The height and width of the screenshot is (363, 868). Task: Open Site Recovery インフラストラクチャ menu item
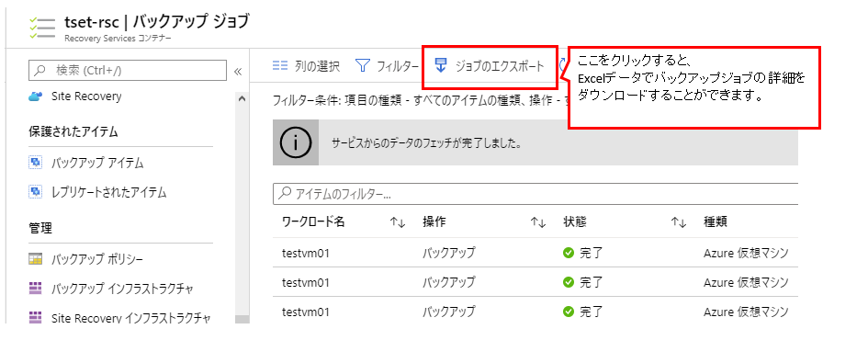pyautogui.click(x=131, y=318)
